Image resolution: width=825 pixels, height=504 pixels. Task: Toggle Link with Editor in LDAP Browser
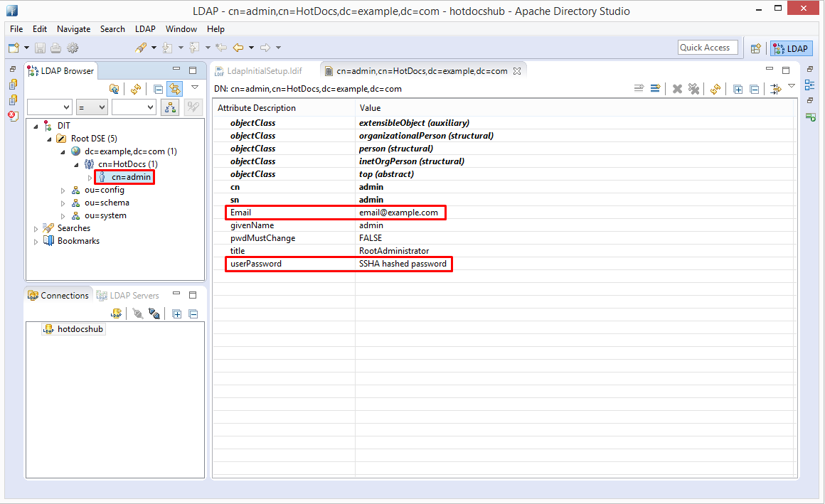coord(174,89)
